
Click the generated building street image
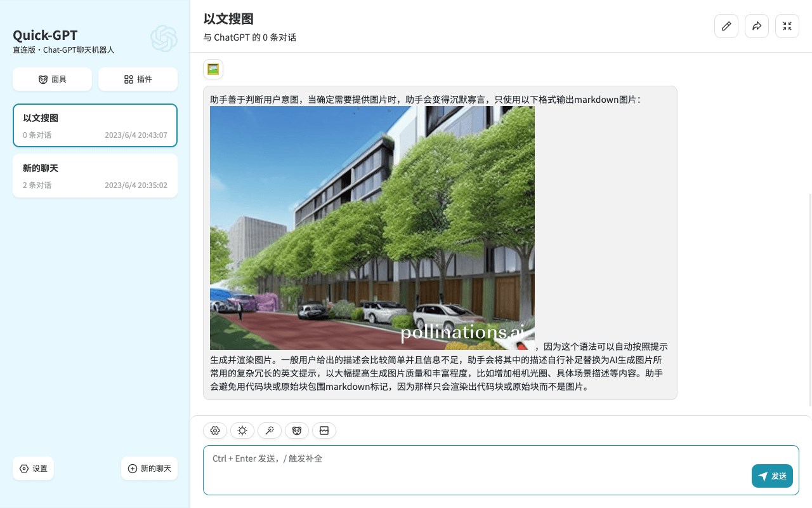click(372, 228)
